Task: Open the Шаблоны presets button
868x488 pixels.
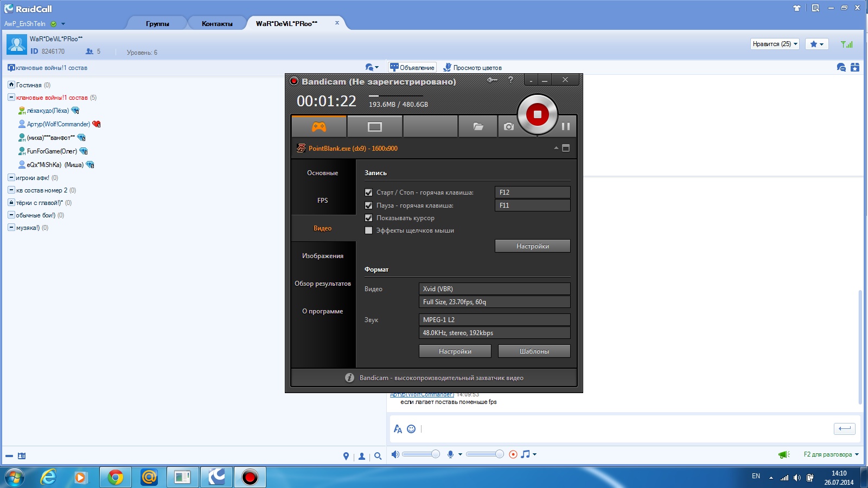Action: (x=534, y=351)
